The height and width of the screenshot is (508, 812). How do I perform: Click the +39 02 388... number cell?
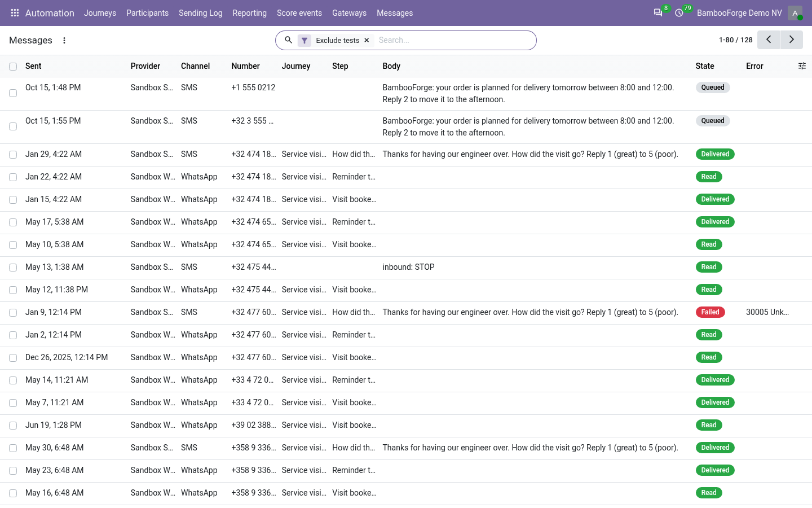coord(254,425)
